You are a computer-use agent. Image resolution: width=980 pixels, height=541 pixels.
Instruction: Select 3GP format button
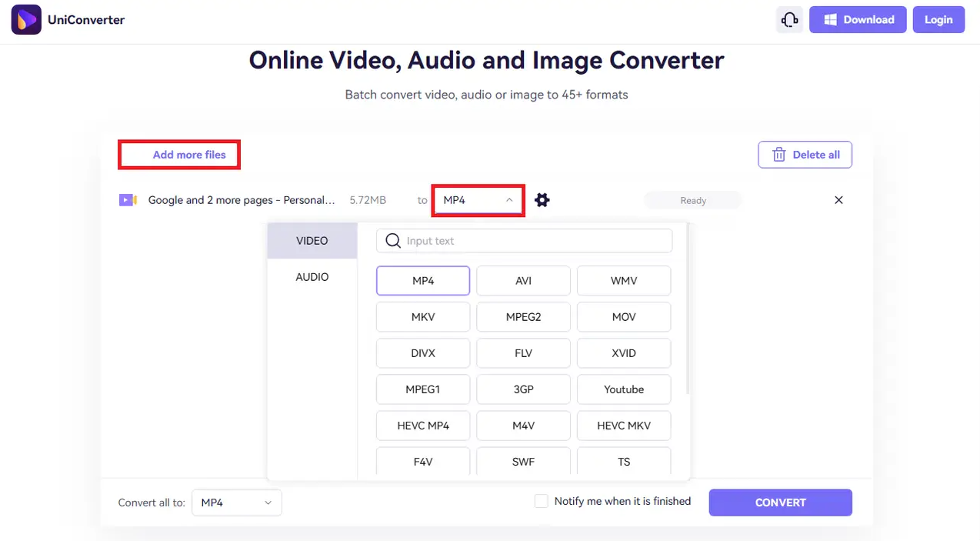(x=524, y=389)
